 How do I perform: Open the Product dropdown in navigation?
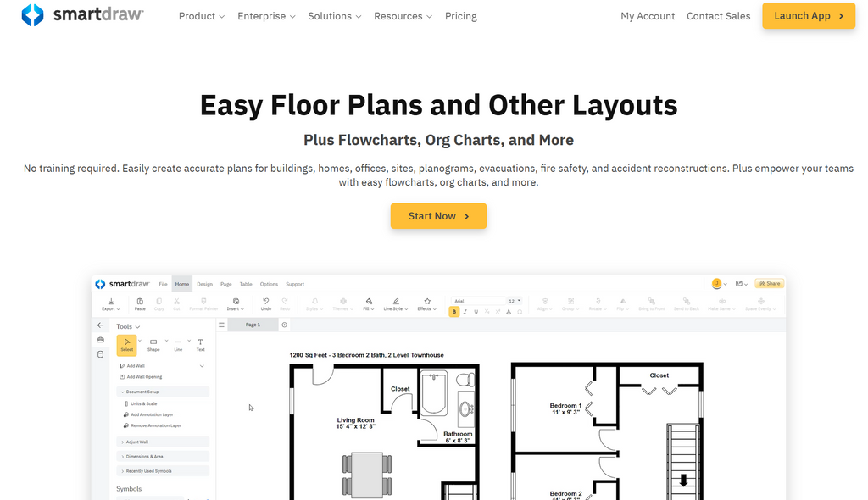(x=202, y=16)
